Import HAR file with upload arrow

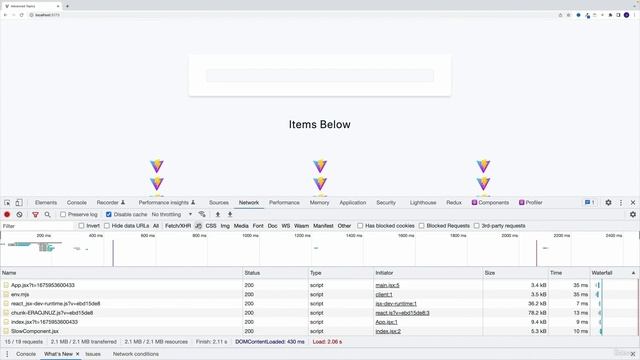click(x=218, y=214)
